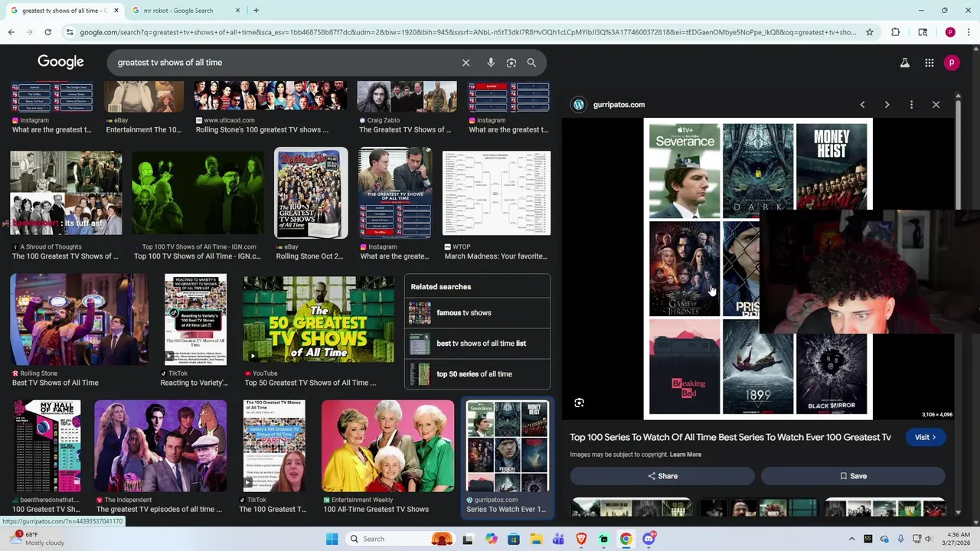Open The Independent greatest TV episodes thumbnail

coord(160,445)
